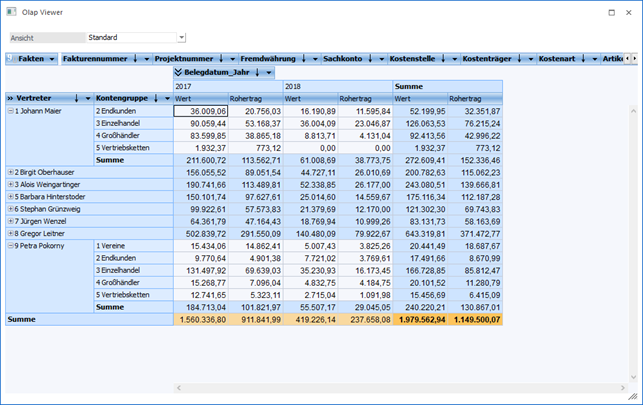Expand the 8 Gregor Leitner row
The height and width of the screenshot is (405, 643).
[10, 232]
